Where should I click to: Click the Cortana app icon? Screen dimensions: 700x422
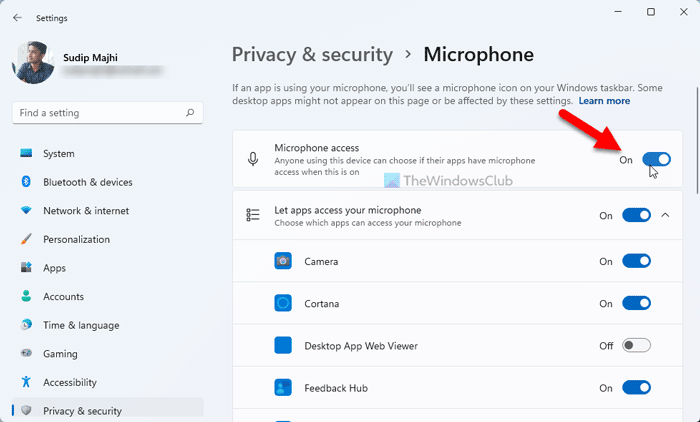283,303
